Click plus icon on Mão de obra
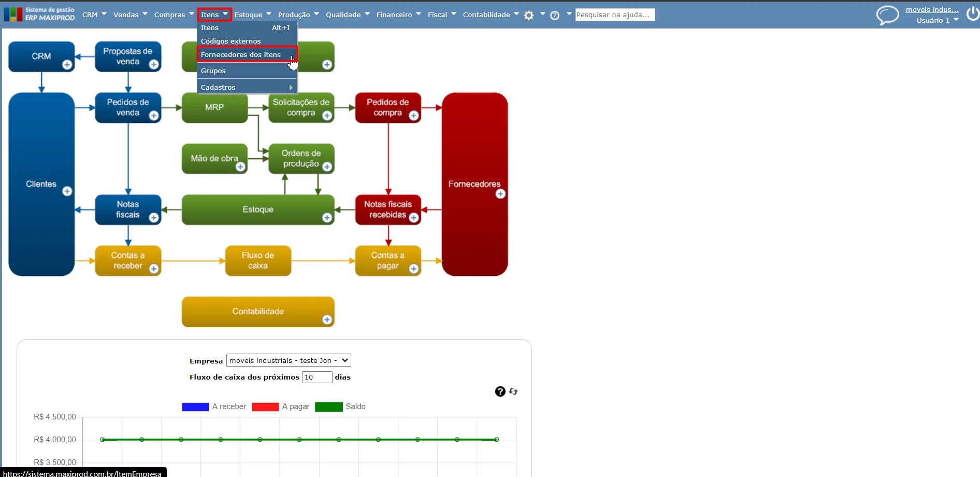The width and height of the screenshot is (980, 477). point(240,167)
